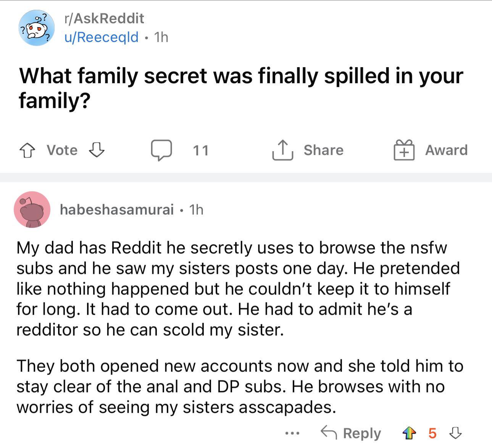Click the comment score showing 5
492x448 pixels.
pos(432,433)
